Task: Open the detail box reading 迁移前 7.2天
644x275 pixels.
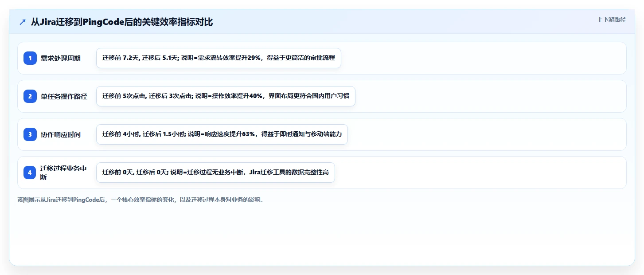Action: point(219,58)
